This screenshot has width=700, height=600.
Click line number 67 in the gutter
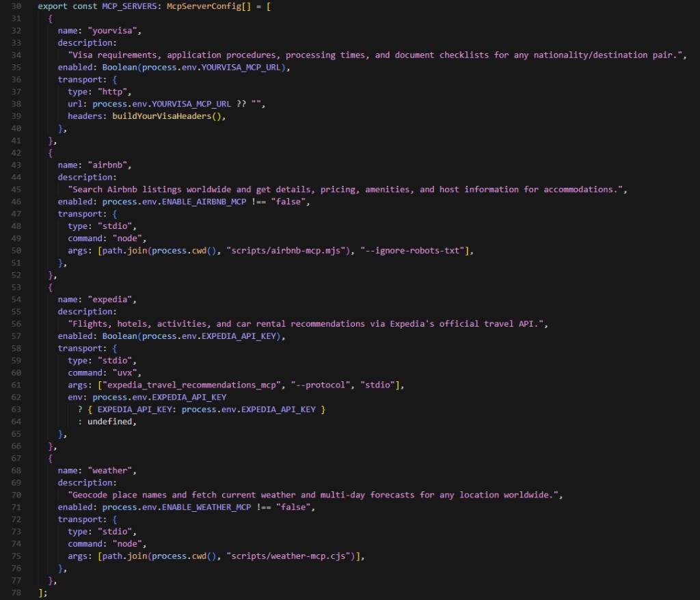click(x=16, y=459)
